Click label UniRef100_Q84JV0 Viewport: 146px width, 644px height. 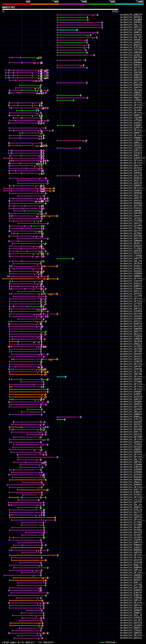(x=131, y=165)
